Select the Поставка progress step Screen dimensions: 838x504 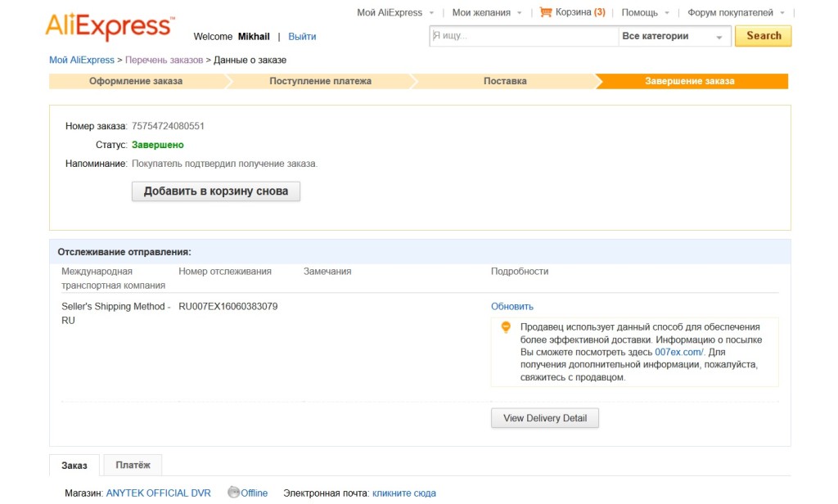(x=505, y=81)
